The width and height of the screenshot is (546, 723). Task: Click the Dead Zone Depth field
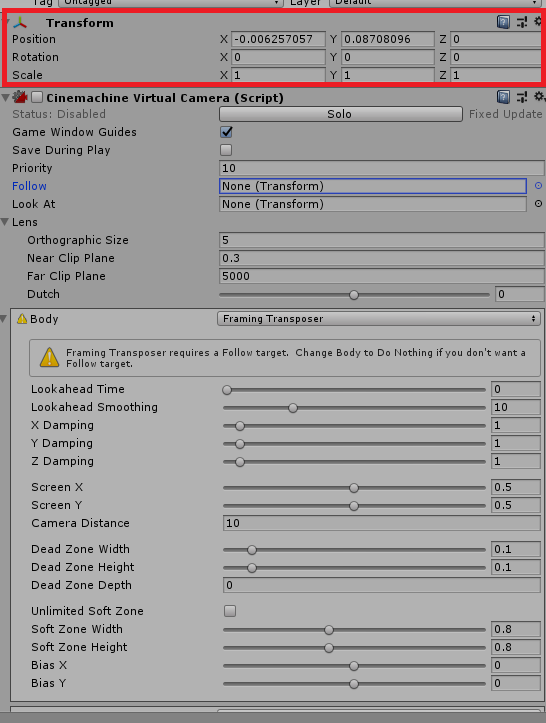pos(382,585)
